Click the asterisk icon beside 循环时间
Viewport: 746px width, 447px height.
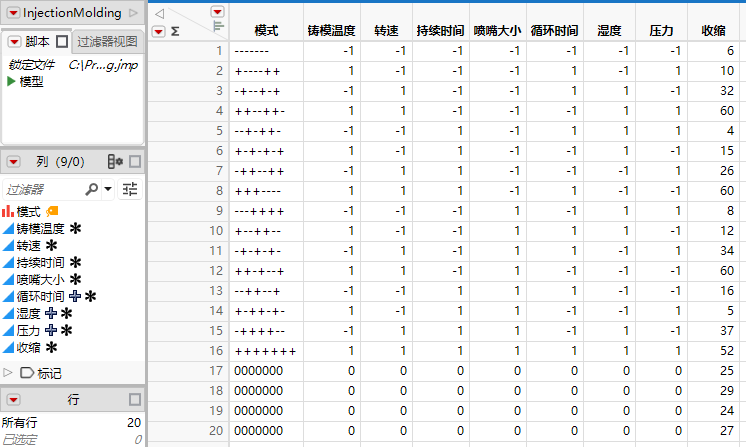[90, 296]
